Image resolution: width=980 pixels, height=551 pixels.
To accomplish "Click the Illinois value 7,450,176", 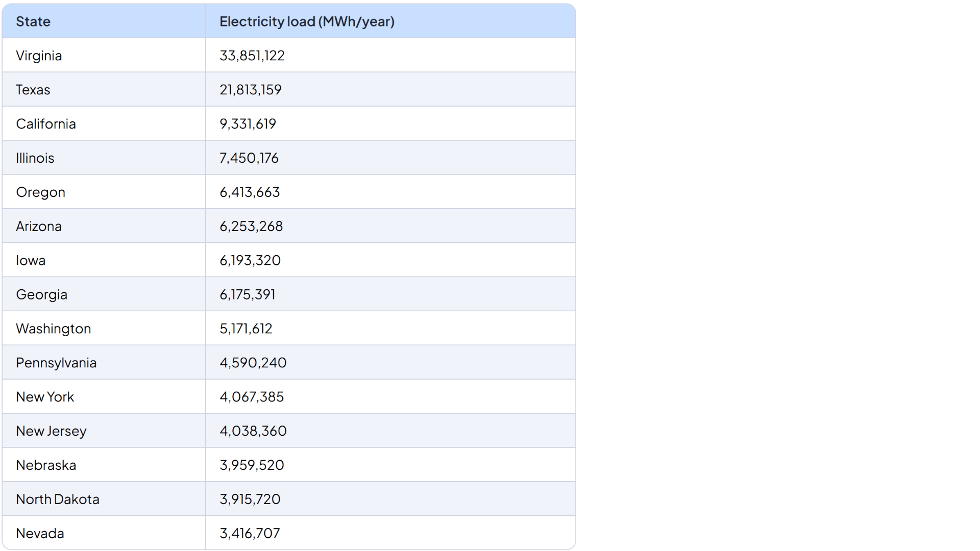I will [249, 158].
